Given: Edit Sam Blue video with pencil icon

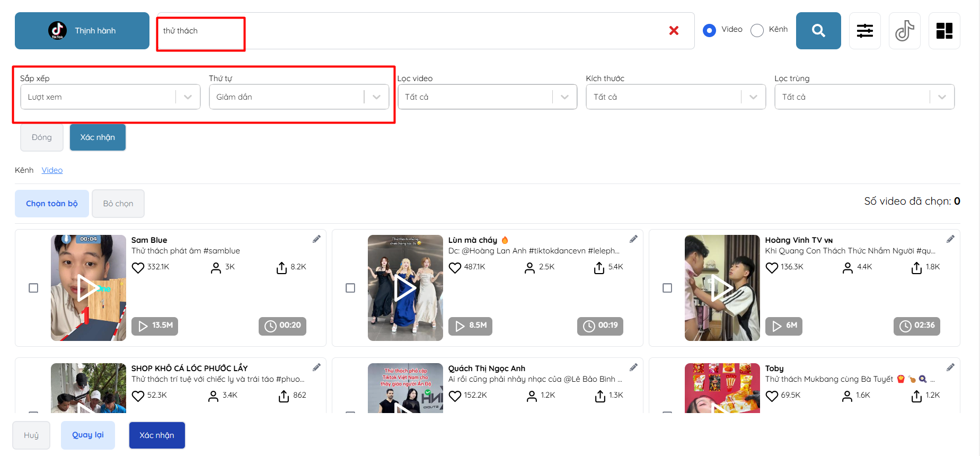Looking at the screenshot, I should click(316, 239).
